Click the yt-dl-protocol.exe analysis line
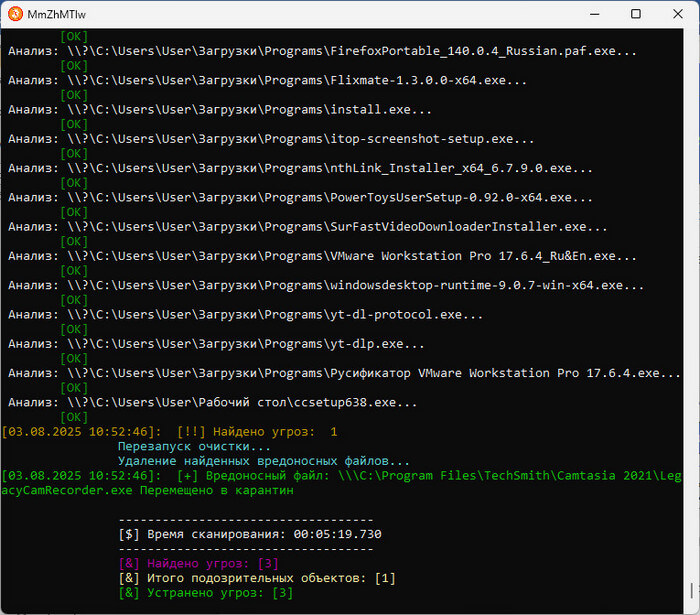This screenshot has width=700, height=615. pos(245,315)
